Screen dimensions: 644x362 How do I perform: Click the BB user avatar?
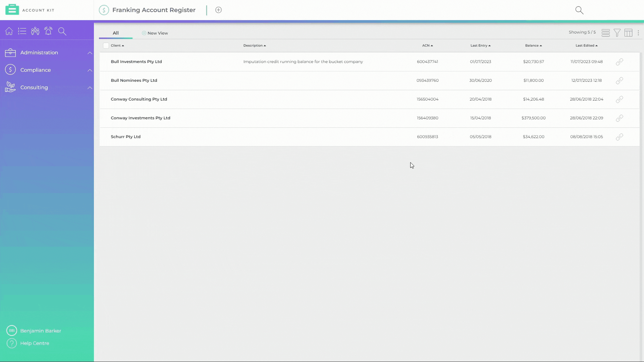[12, 330]
